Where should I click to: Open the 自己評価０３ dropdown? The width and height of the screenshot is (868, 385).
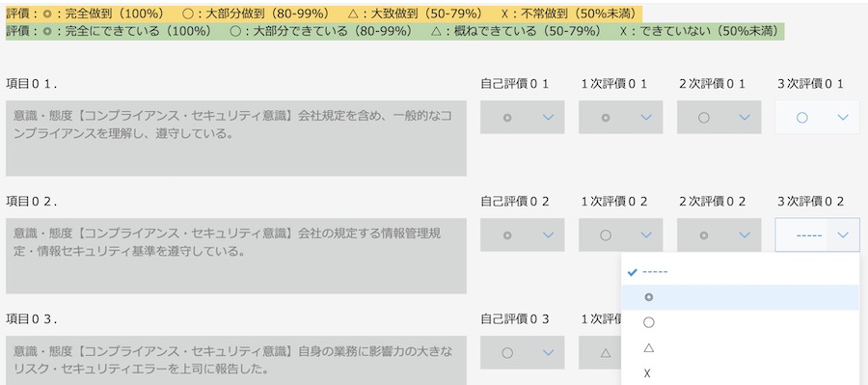click(522, 352)
